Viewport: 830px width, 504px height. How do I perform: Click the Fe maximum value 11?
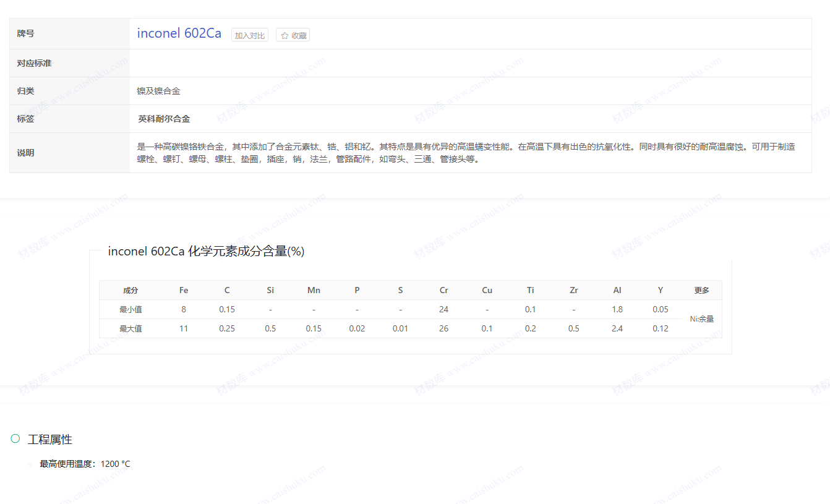[x=184, y=328]
